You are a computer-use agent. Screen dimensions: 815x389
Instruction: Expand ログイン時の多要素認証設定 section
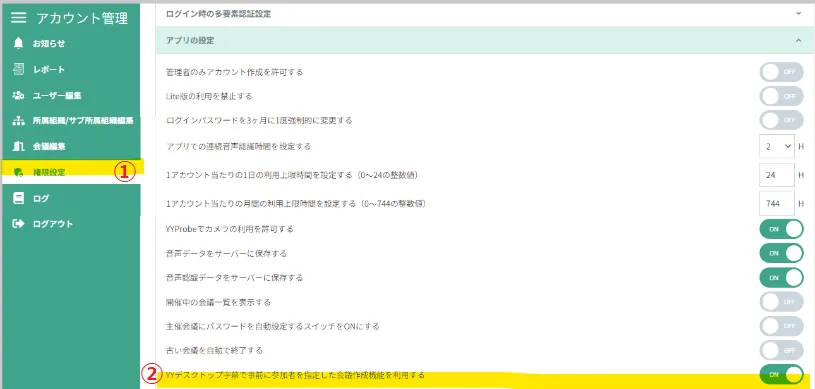click(x=484, y=14)
